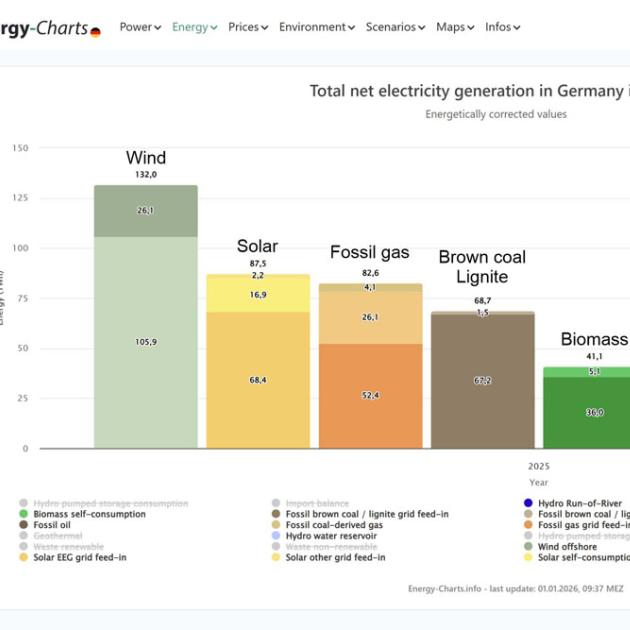The width and height of the screenshot is (630, 630).
Task: Click the Fossil oil legend dot
Action: point(24,525)
